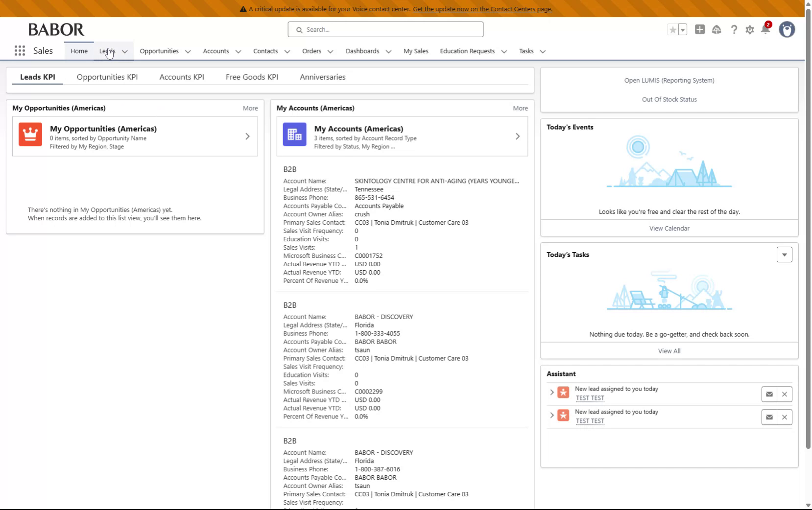Screen dimensions: 812x510
Task: Open the favorites list dropdown arrow
Action: point(682,29)
